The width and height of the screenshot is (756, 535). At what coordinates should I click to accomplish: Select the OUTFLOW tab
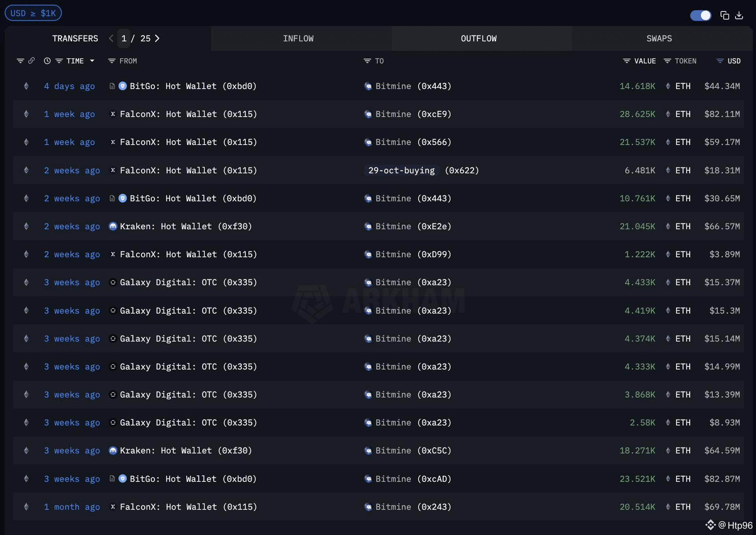(x=478, y=39)
